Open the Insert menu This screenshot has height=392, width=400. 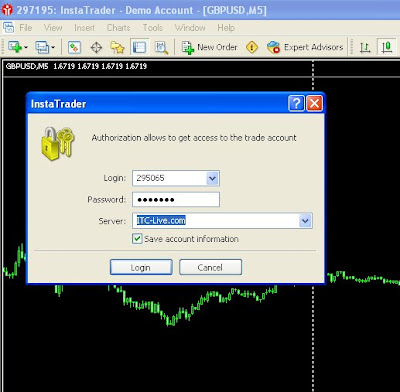coord(84,28)
